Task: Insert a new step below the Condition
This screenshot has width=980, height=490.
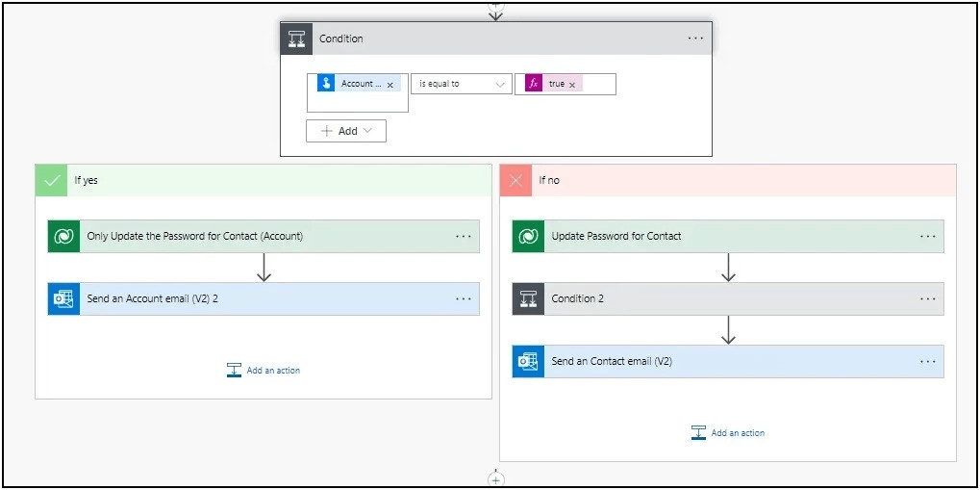Action: pyautogui.click(x=496, y=478)
